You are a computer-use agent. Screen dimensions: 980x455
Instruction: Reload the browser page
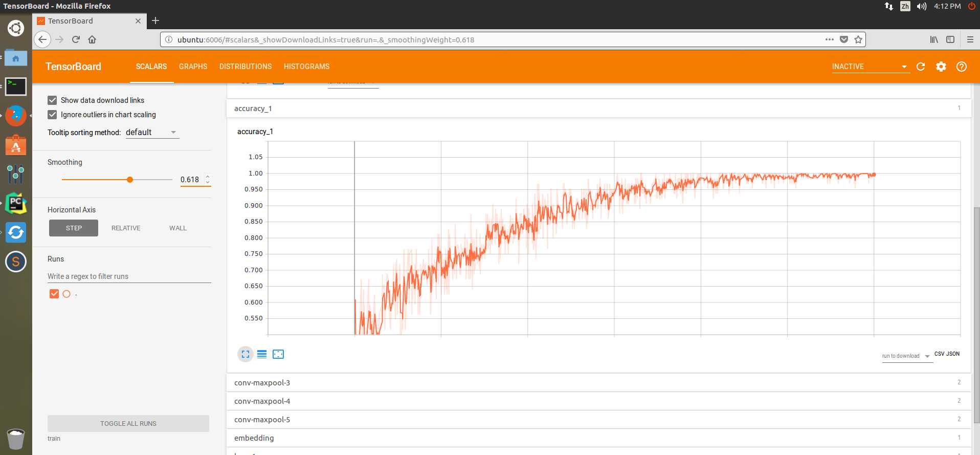tap(76, 39)
